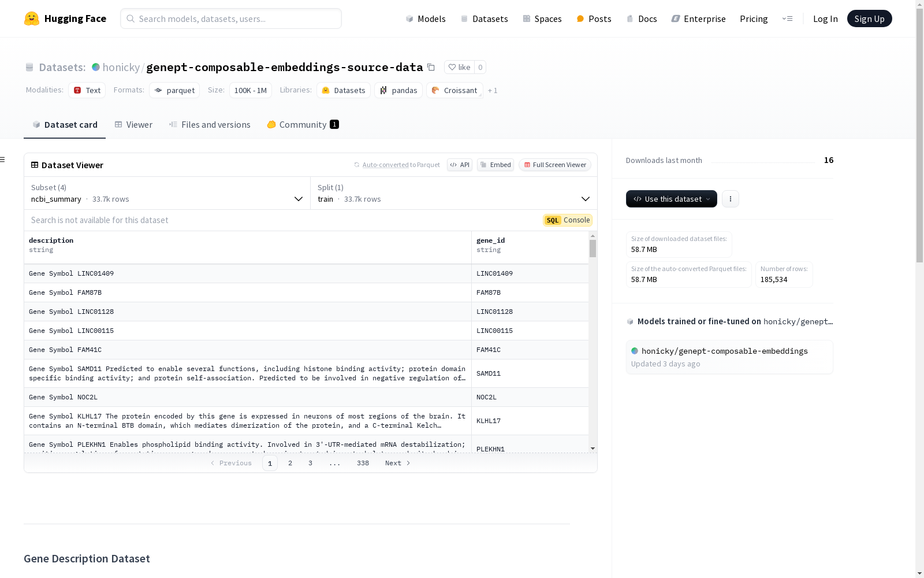Go to page 2 of the viewer
The image size is (924, 578).
pos(290,463)
